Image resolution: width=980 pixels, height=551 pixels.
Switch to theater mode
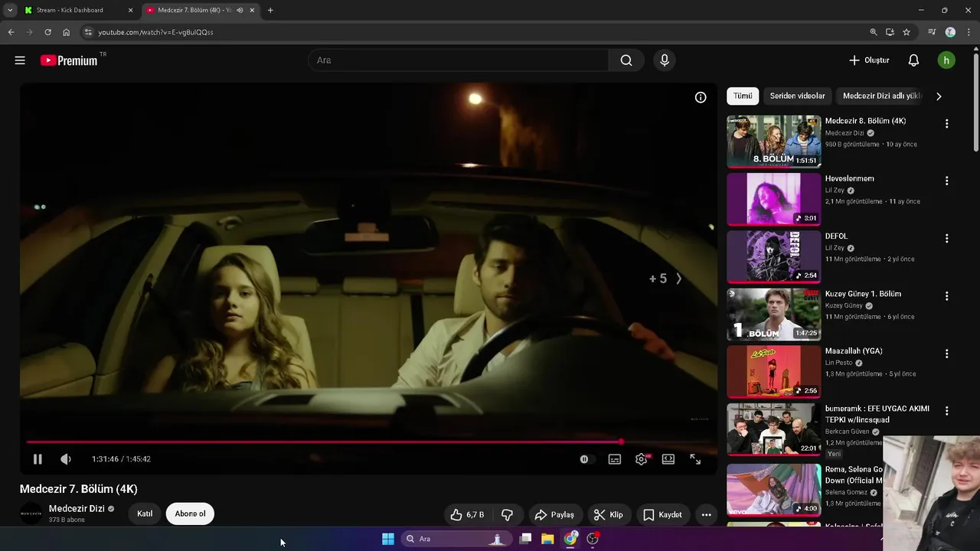click(x=668, y=459)
